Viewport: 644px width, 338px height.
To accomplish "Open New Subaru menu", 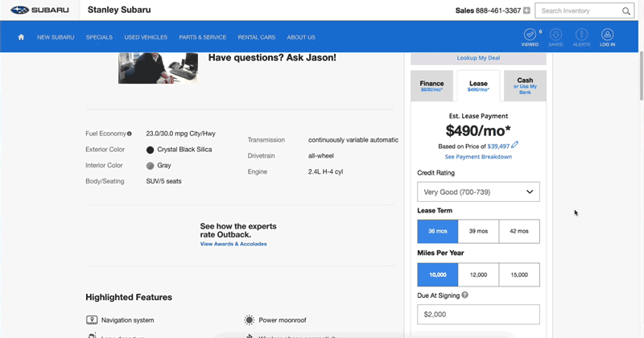I will pyautogui.click(x=56, y=37).
